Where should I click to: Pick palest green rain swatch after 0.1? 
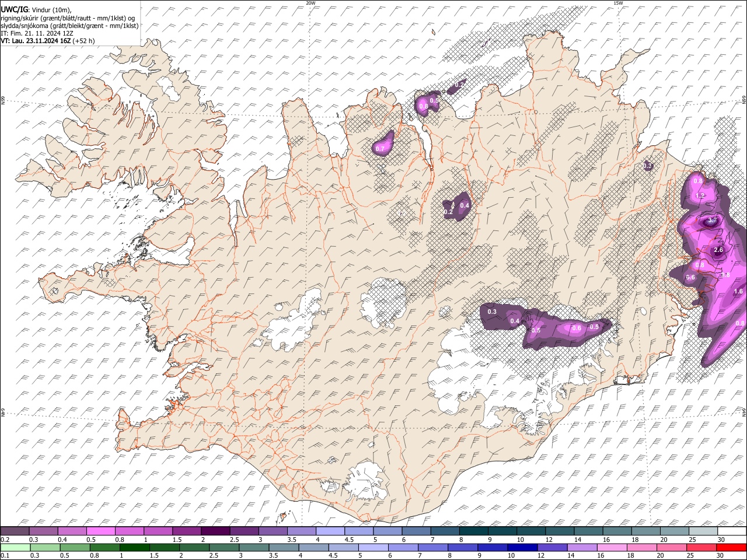pyautogui.click(x=15, y=547)
